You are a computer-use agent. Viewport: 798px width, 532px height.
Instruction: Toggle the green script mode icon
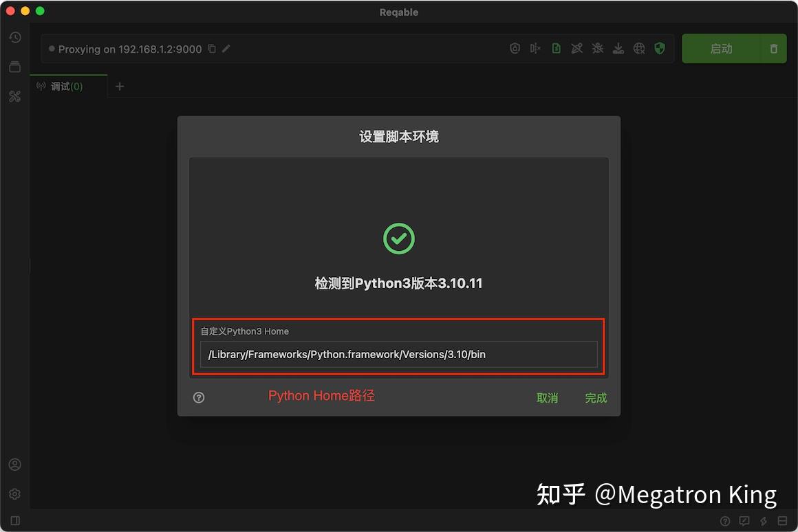pos(556,48)
